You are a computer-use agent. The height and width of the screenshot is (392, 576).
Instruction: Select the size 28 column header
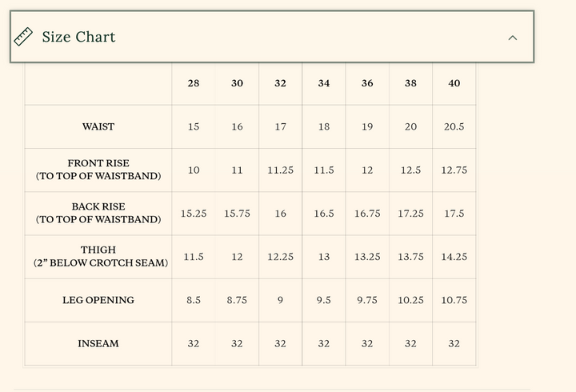[x=194, y=83]
